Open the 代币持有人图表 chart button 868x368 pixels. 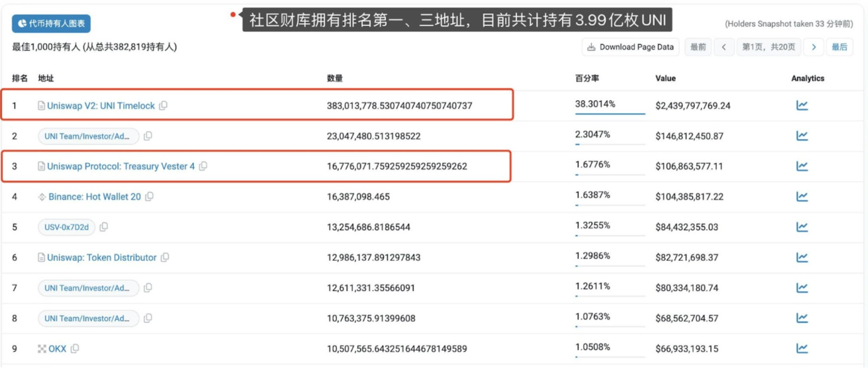(x=51, y=24)
